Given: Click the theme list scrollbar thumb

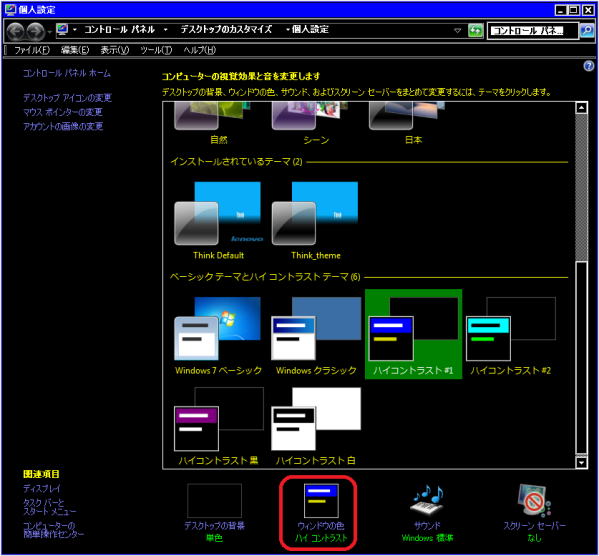Looking at the screenshot, I should point(581,358).
